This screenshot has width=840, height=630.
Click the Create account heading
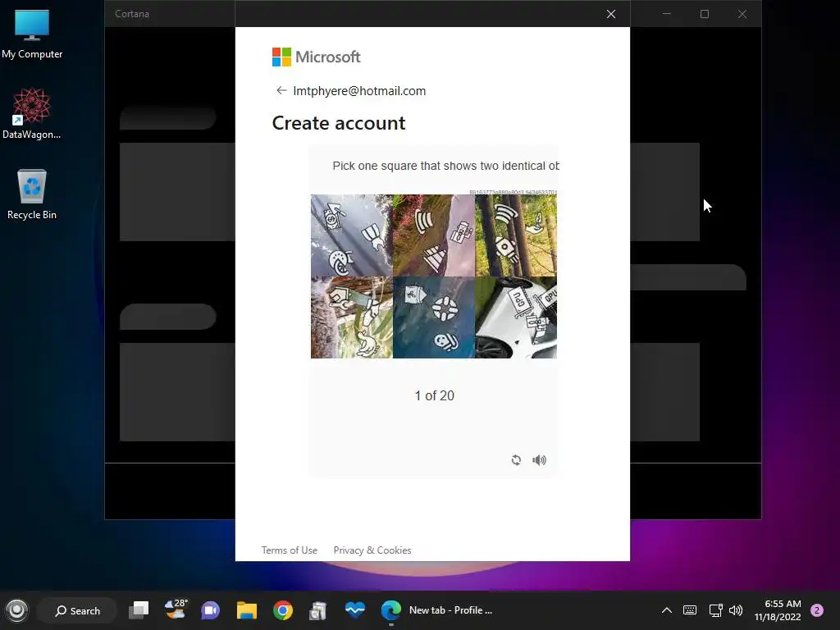coord(339,123)
